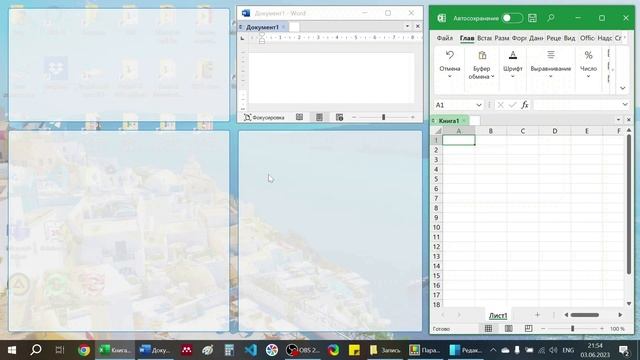Click the Select All corner in Excel grid
The image size is (640, 360).
click(x=437, y=131)
